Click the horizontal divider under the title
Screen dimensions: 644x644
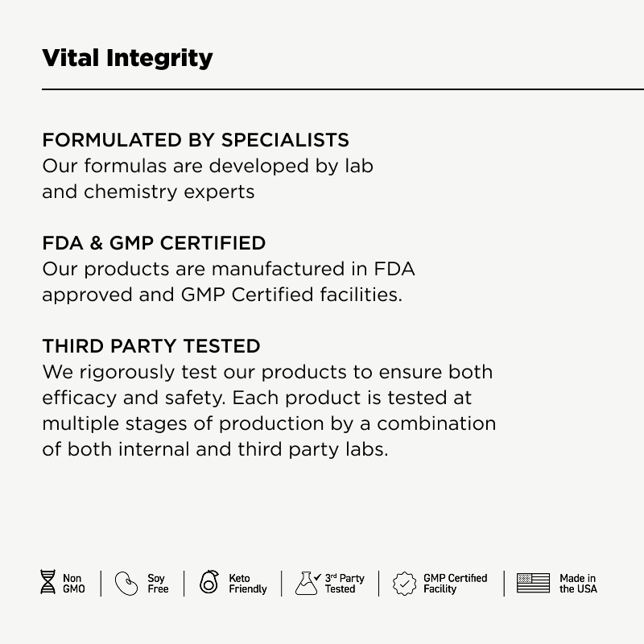tap(343, 89)
